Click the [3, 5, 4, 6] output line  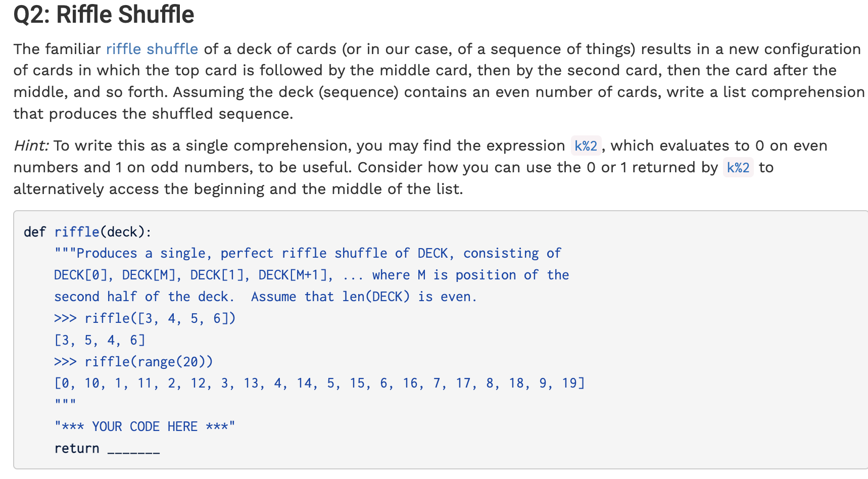100,340
